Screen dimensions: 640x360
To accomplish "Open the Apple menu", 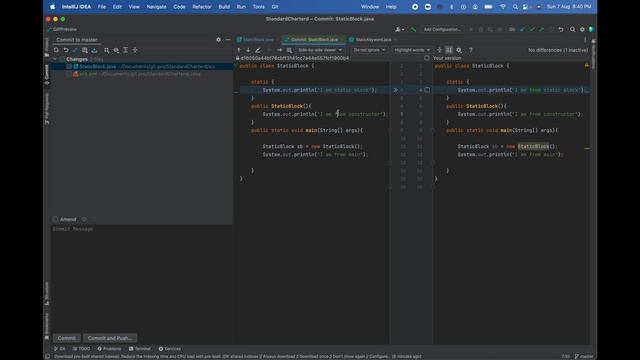I will click(52, 7).
